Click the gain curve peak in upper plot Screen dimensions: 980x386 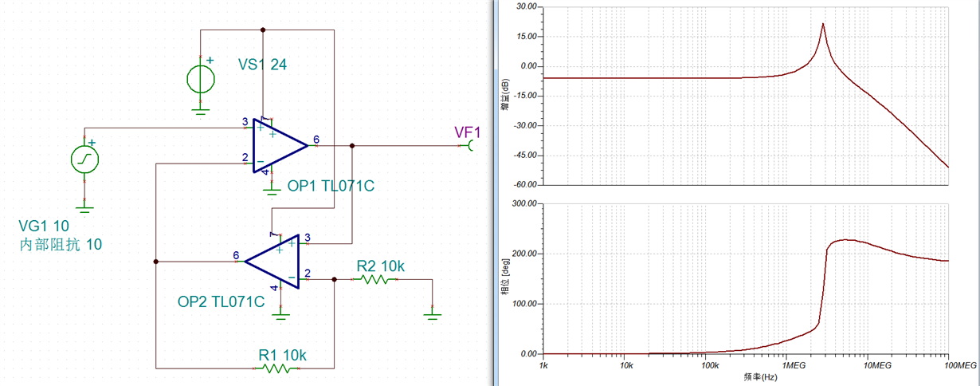tap(823, 25)
